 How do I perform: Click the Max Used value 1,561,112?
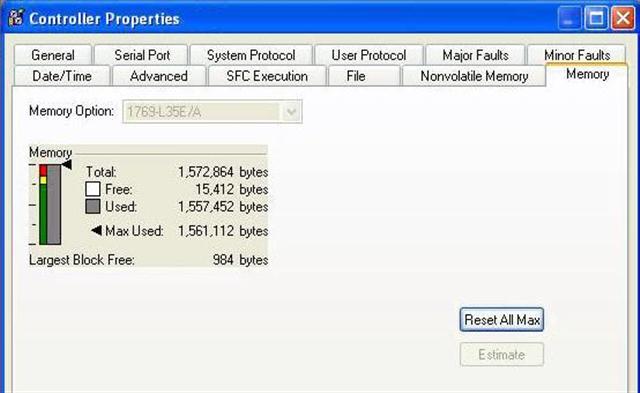click(206, 231)
